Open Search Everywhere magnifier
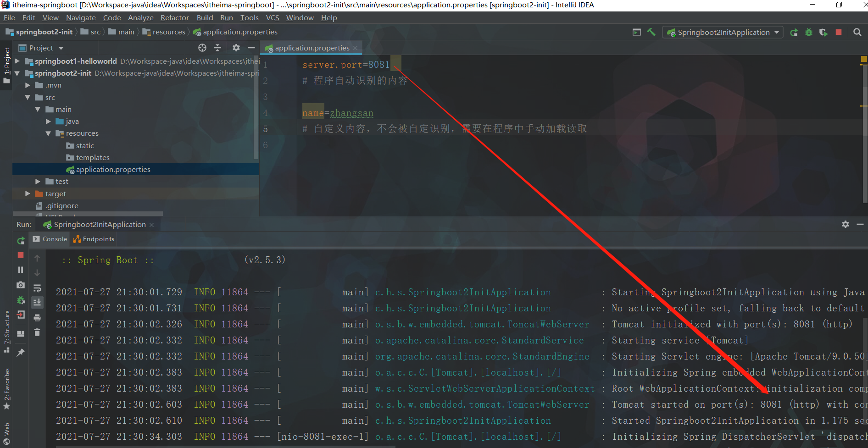This screenshot has height=448, width=868. click(x=857, y=32)
